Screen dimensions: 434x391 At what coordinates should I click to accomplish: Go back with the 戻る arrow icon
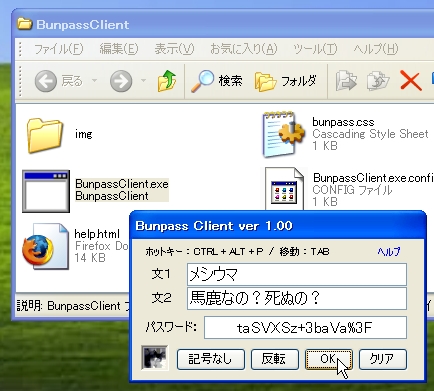click(46, 81)
